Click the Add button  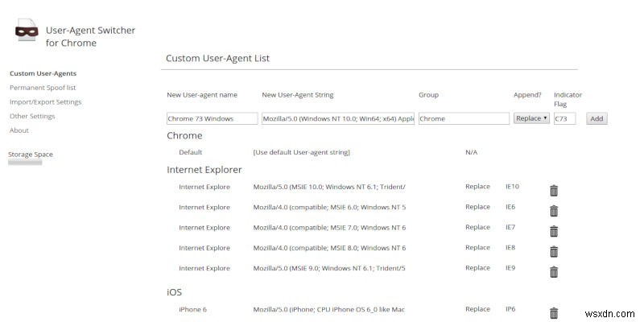click(597, 118)
